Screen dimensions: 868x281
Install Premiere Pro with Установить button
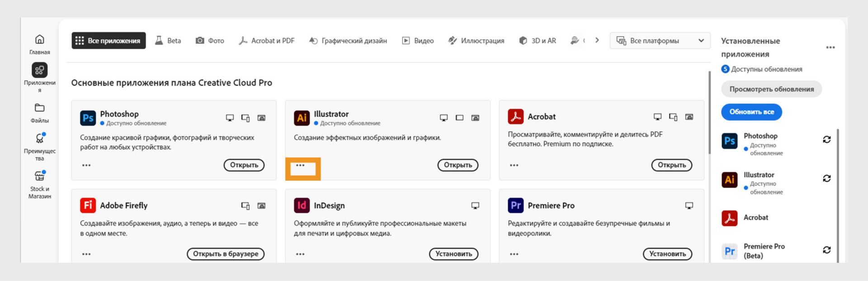point(668,254)
